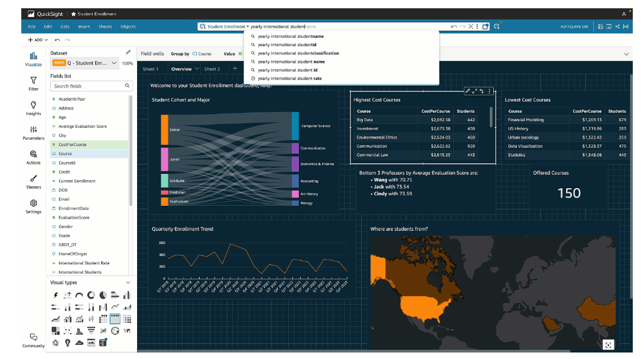Open the ADD dropdown
This screenshot has width=644, height=359.
point(38,40)
